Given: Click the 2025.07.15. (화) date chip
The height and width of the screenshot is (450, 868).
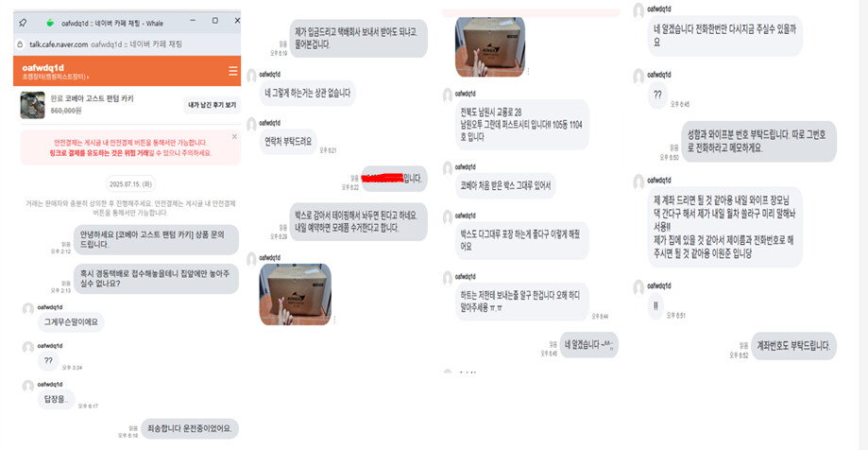Looking at the screenshot, I should pyautogui.click(x=130, y=183).
